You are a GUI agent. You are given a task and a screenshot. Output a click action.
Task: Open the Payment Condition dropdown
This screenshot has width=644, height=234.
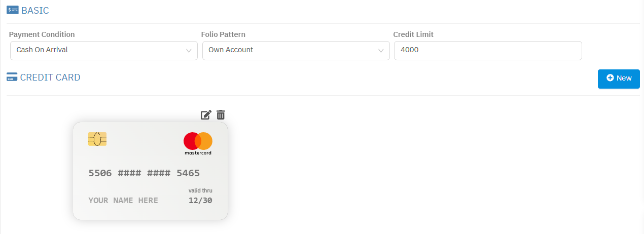(x=103, y=50)
